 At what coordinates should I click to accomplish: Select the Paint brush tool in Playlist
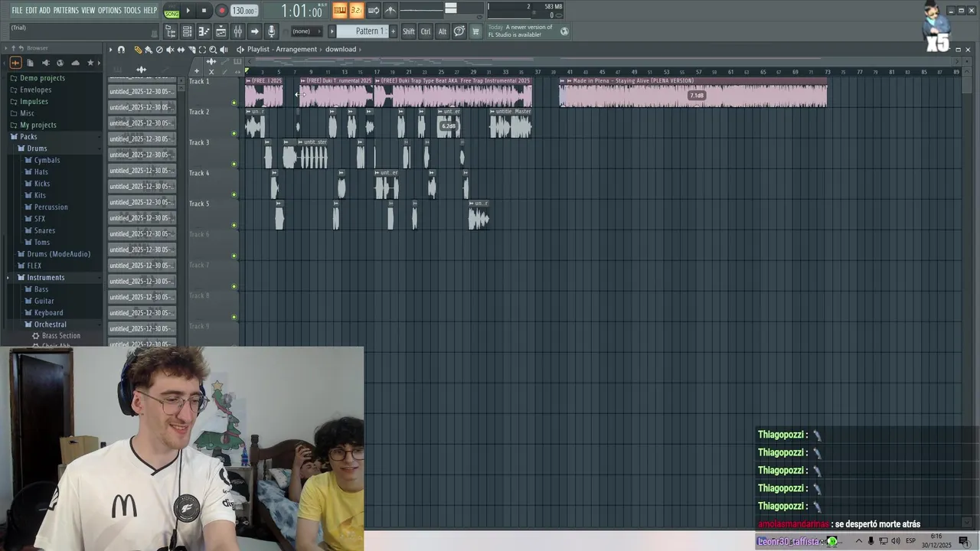[x=149, y=50]
